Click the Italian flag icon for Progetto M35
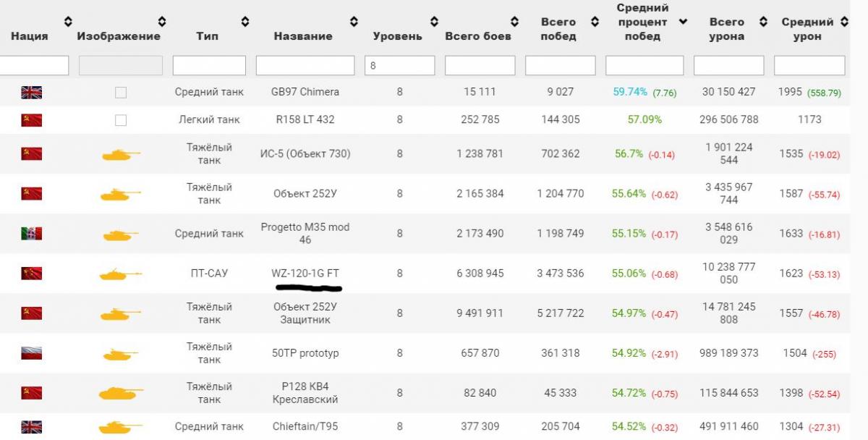Viewport: 868px width, 440px height. [x=31, y=234]
